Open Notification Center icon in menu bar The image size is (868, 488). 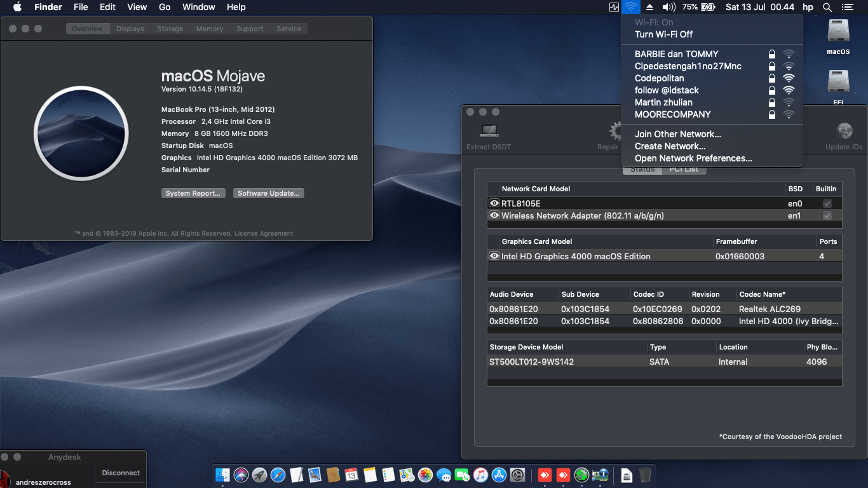[847, 7]
